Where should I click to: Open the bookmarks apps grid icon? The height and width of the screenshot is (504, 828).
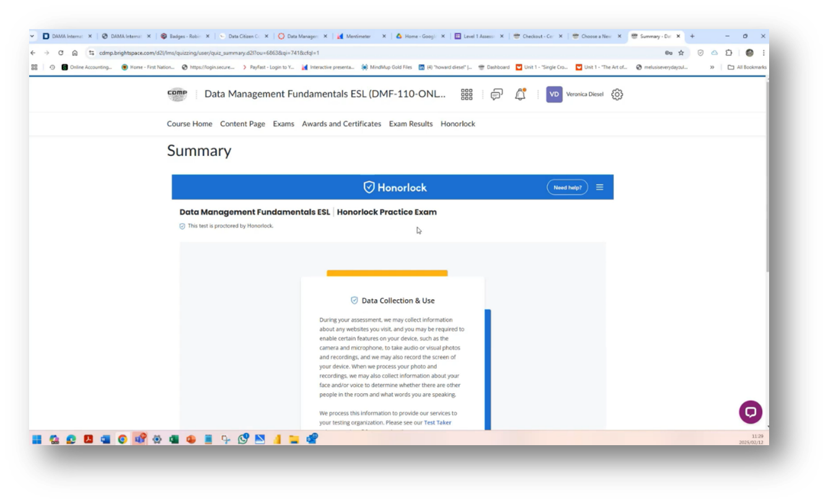pos(34,67)
